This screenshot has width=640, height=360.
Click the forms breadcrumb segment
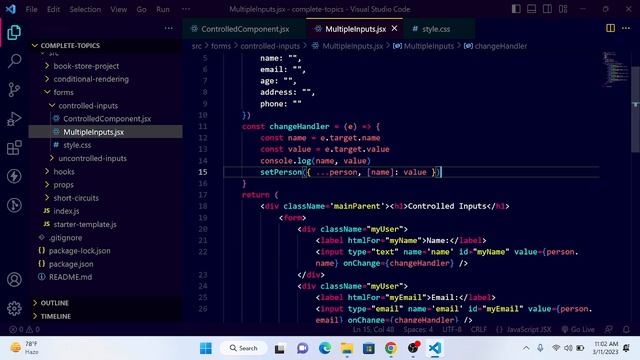point(221,46)
